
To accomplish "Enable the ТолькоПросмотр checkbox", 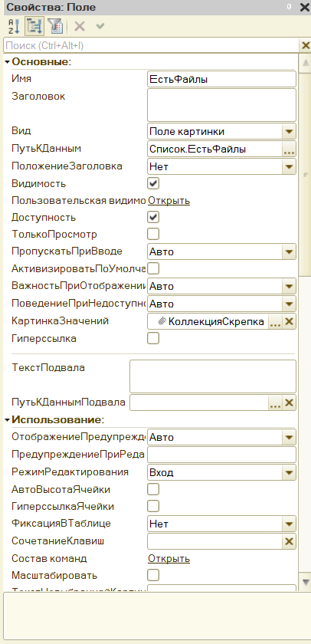I will click(x=153, y=234).
